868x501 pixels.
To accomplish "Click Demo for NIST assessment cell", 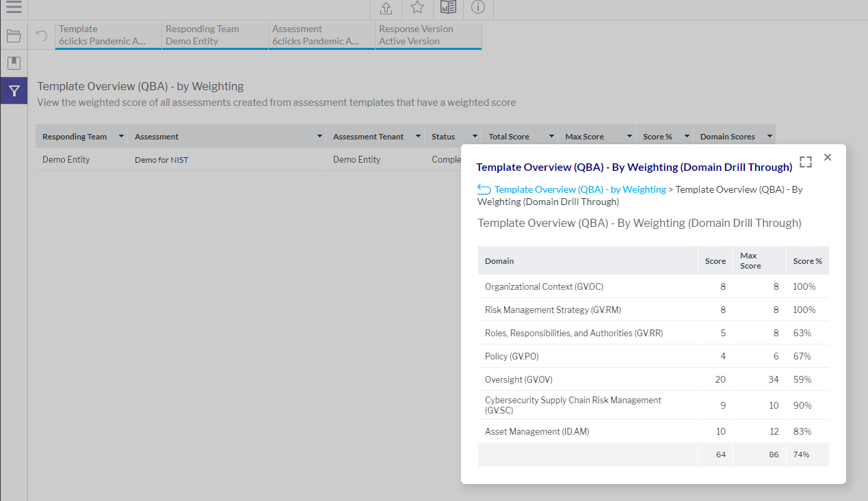I will 161,160.
